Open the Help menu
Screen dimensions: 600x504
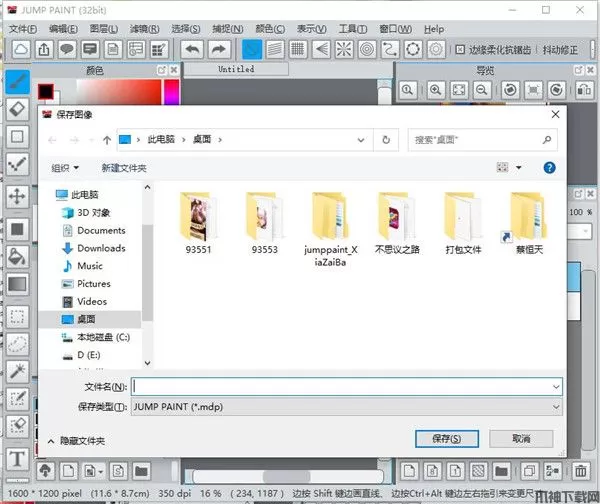434,29
